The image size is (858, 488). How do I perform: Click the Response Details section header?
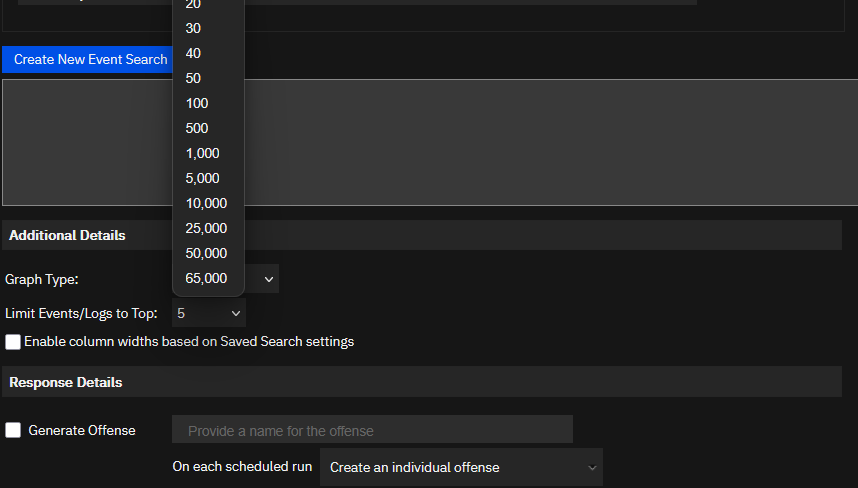[421, 382]
